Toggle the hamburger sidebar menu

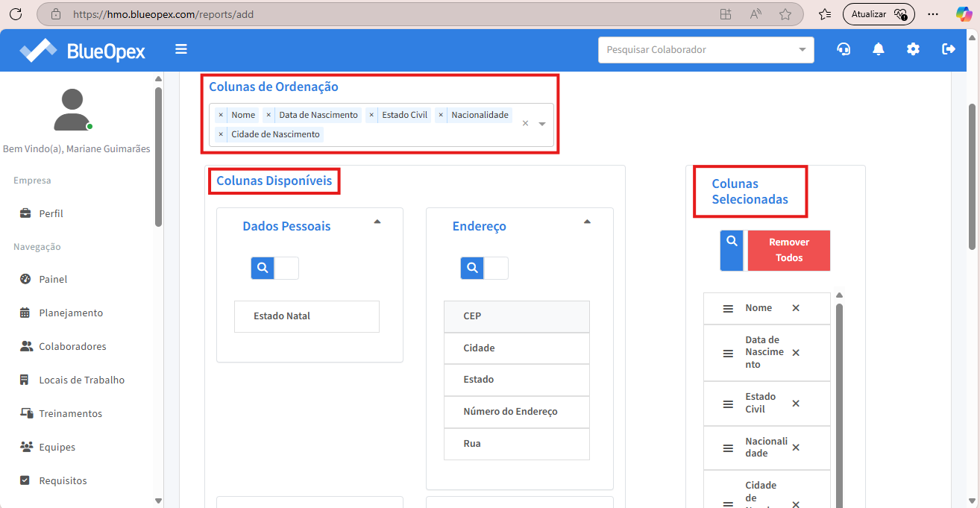click(x=181, y=49)
